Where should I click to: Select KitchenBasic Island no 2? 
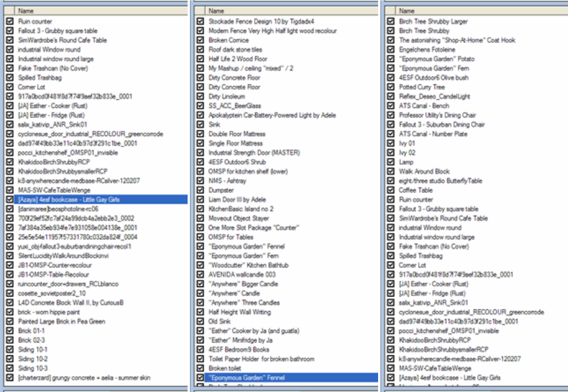pos(241,209)
